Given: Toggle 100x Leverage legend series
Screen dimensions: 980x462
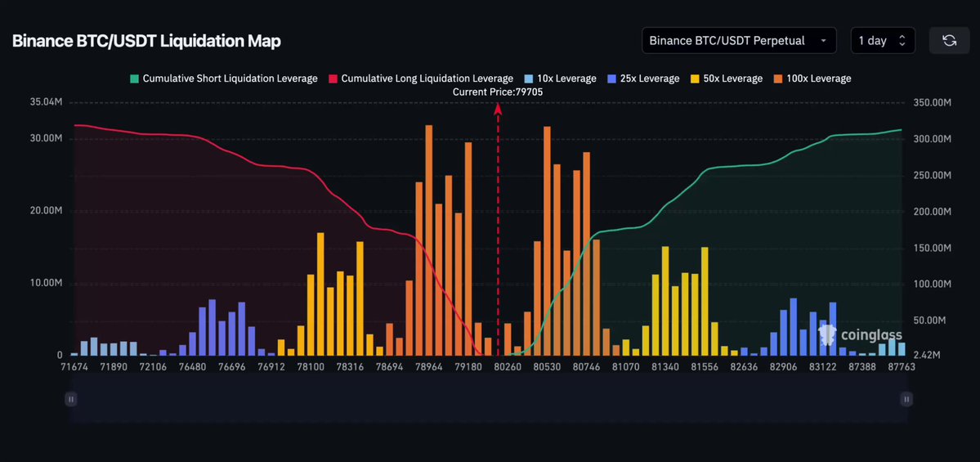Looking at the screenshot, I should 812,78.
